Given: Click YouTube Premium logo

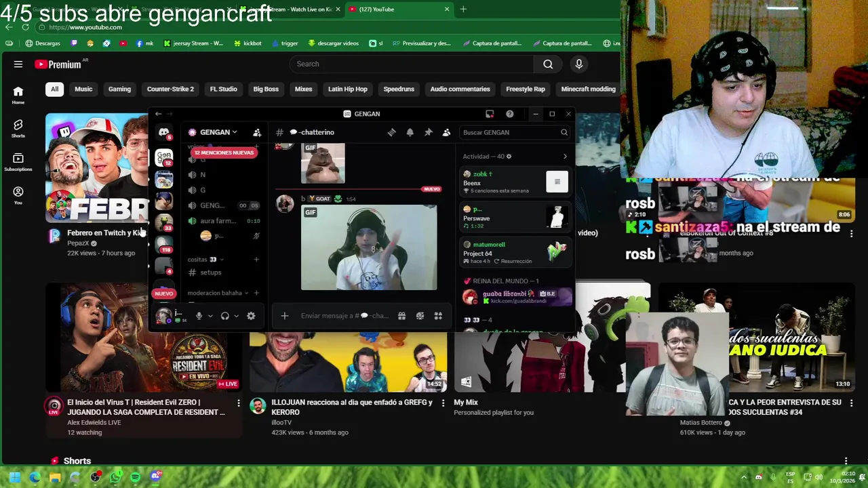Looking at the screenshot, I should [x=58, y=64].
